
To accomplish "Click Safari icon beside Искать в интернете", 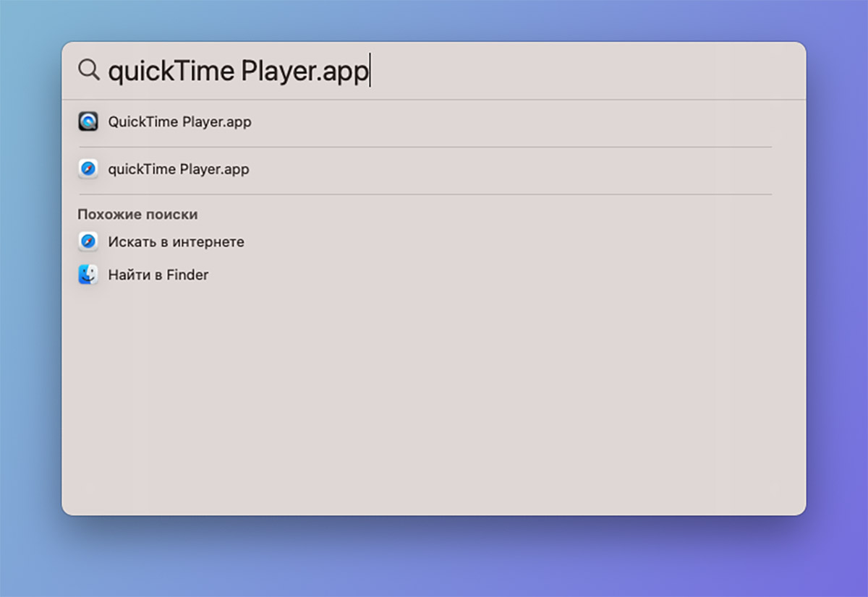I will click(x=88, y=241).
